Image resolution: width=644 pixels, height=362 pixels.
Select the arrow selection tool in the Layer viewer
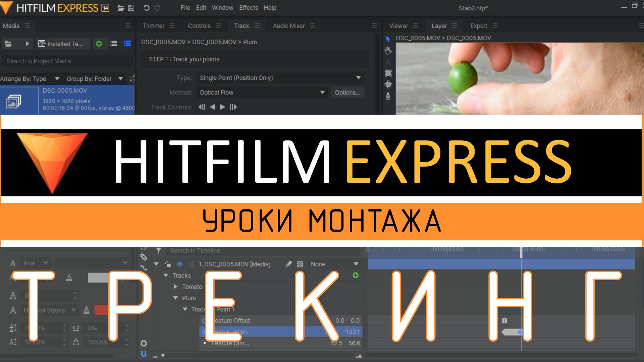tap(388, 39)
